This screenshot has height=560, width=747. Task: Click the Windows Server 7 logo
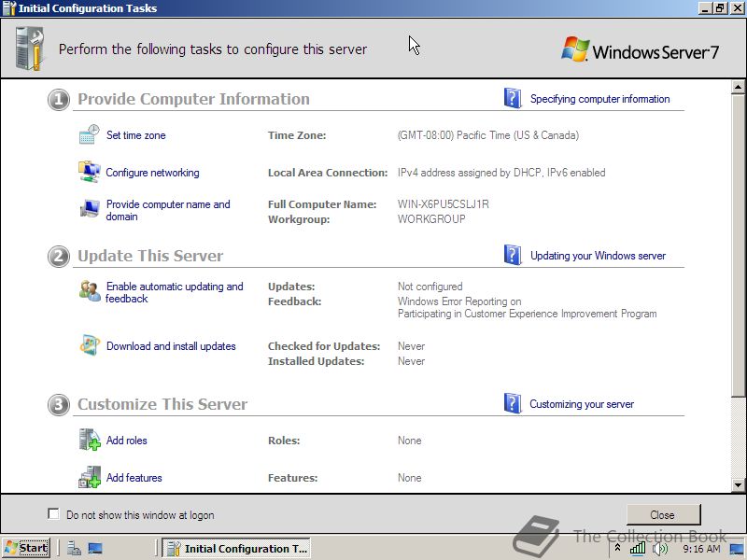(x=640, y=49)
